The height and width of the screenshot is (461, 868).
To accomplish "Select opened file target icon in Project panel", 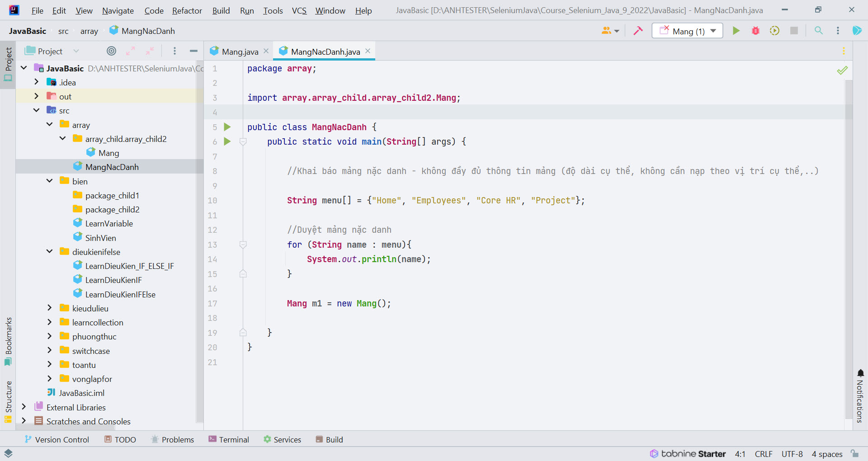I will 111,51.
